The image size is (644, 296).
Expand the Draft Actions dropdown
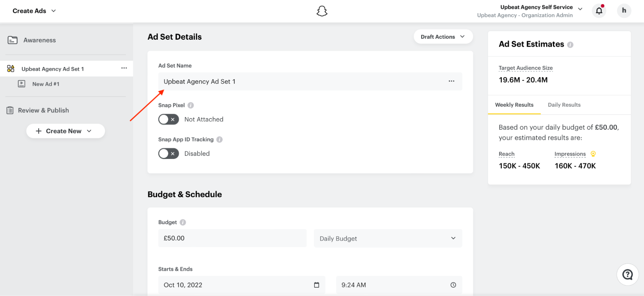tap(443, 37)
